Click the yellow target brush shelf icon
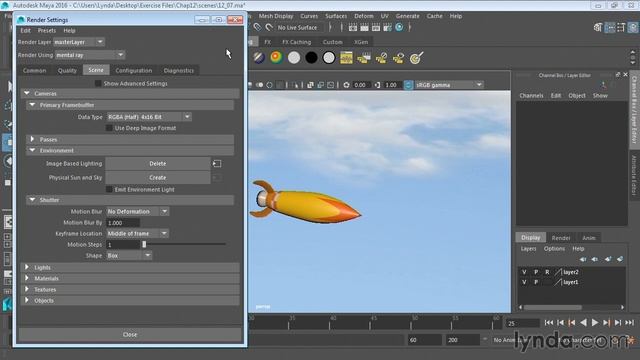 [x=416, y=58]
